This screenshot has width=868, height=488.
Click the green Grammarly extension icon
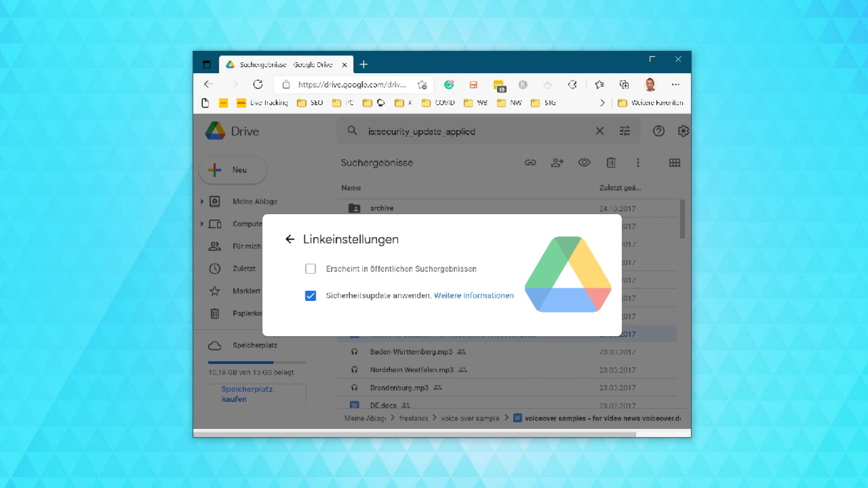[449, 85]
